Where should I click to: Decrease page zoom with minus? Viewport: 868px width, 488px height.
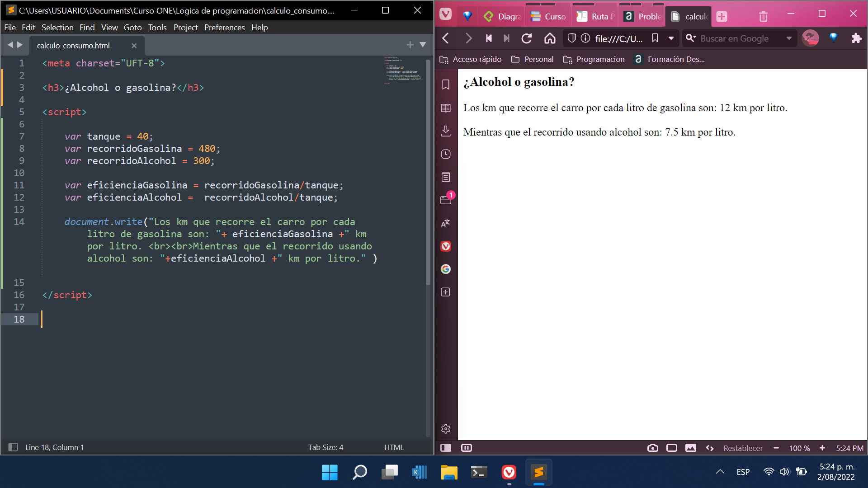[x=776, y=448]
